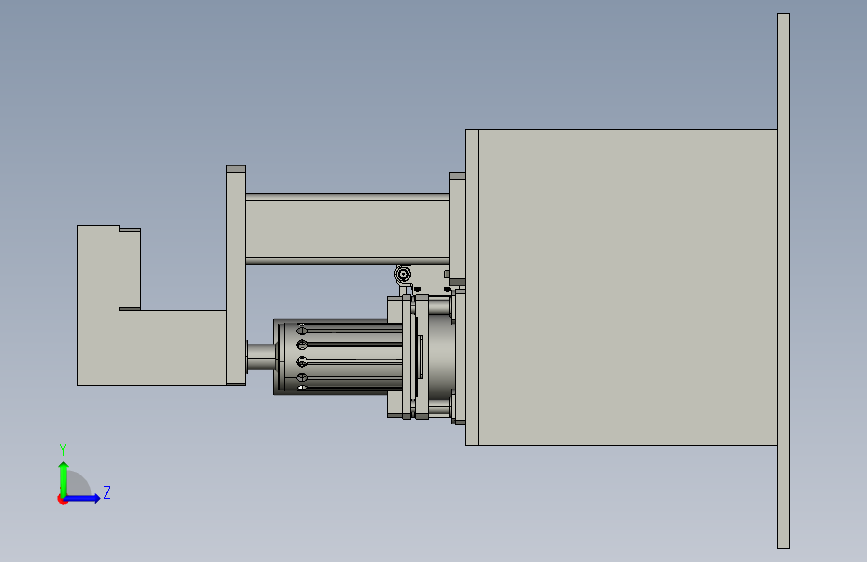Click the green Y axis arrow of the triad
Screen dimensions: 867x562
[64, 478]
